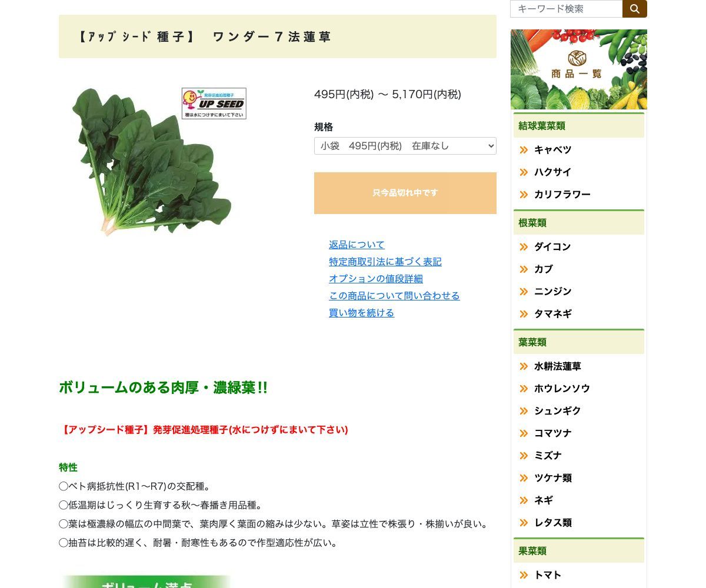Click the arrow icon next to タマネギ
The height and width of the screenshot is (588, 706).
pos(524,314)
